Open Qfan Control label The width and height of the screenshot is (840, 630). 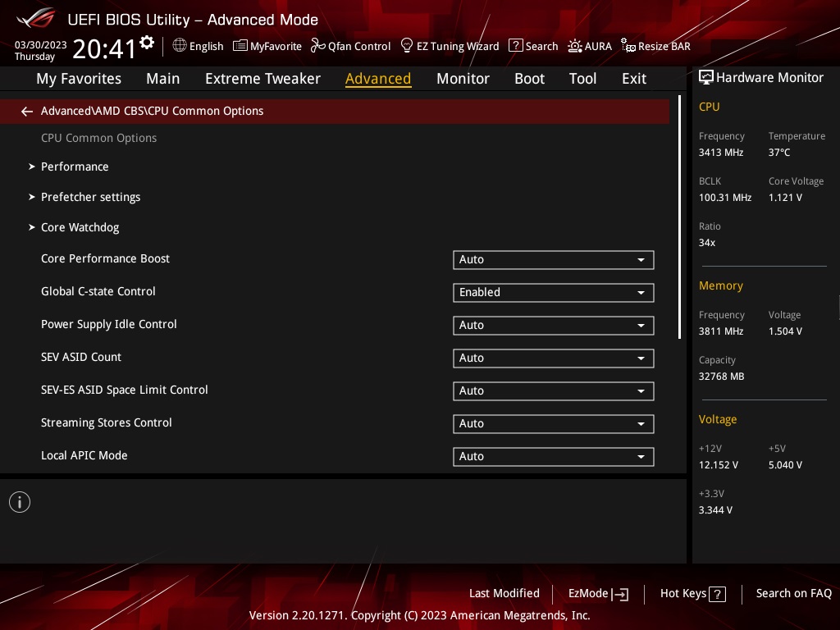coord(359,47)
